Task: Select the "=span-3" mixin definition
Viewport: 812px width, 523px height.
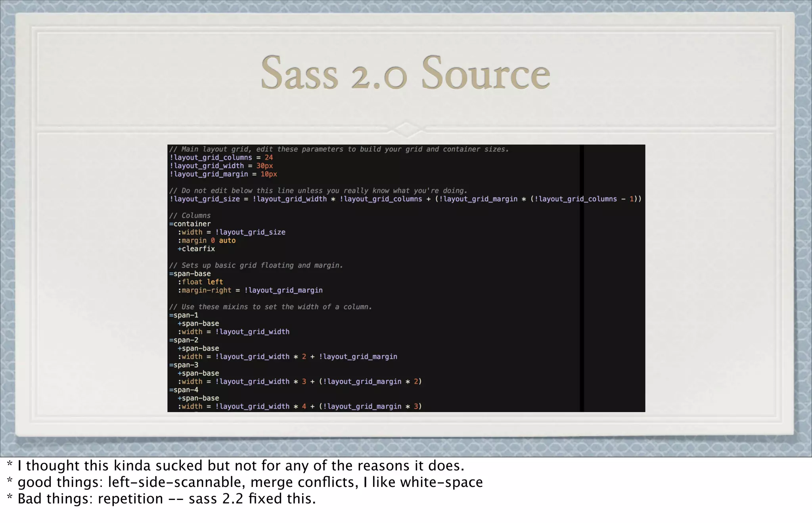Action: 184,365
